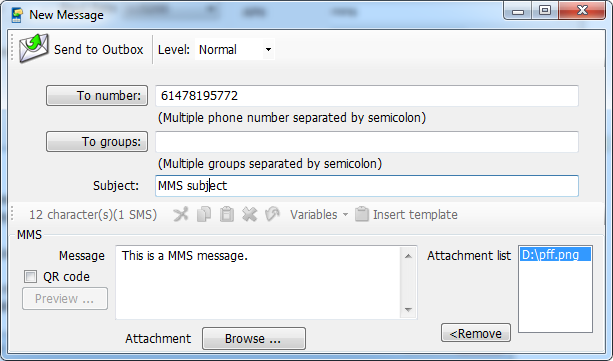Click the Delete X icon in toolbar
Viewport: 613px width, 361px height.
click(x=249, y=214)
